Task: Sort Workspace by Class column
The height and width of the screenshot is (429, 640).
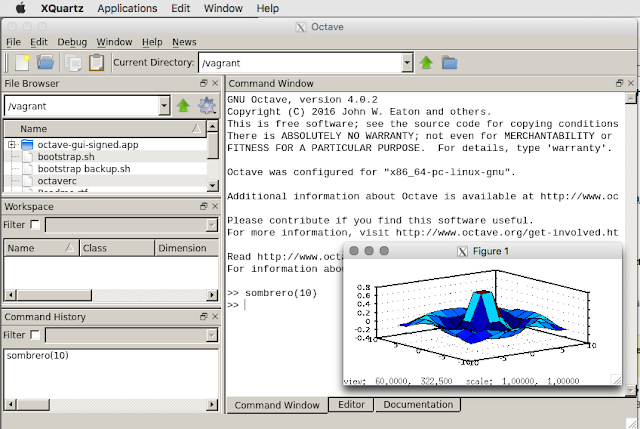Action: 117,248
